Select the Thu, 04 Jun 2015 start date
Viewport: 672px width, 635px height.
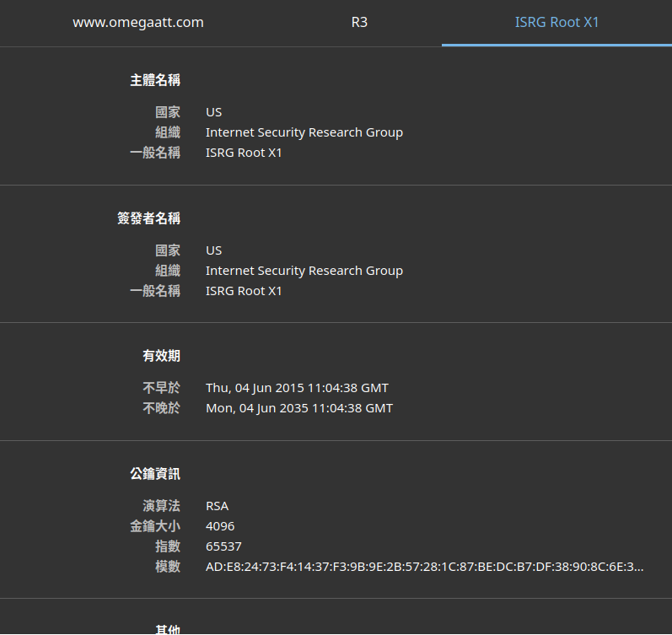coord(297,388)
